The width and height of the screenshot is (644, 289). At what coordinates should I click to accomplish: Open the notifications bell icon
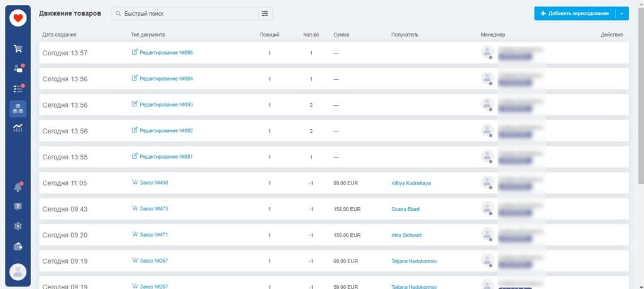18,187
